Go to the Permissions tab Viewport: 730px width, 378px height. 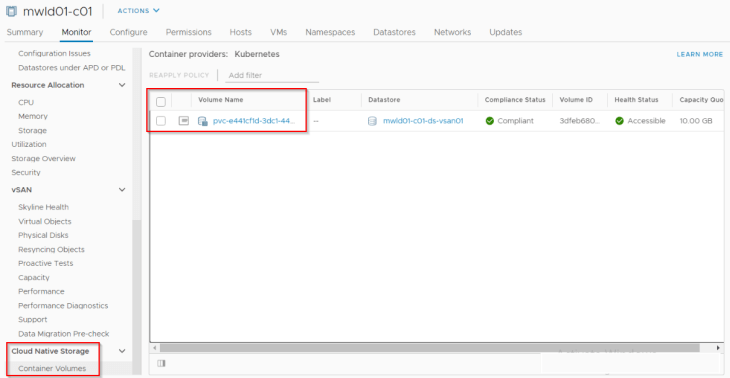(189, 32)
